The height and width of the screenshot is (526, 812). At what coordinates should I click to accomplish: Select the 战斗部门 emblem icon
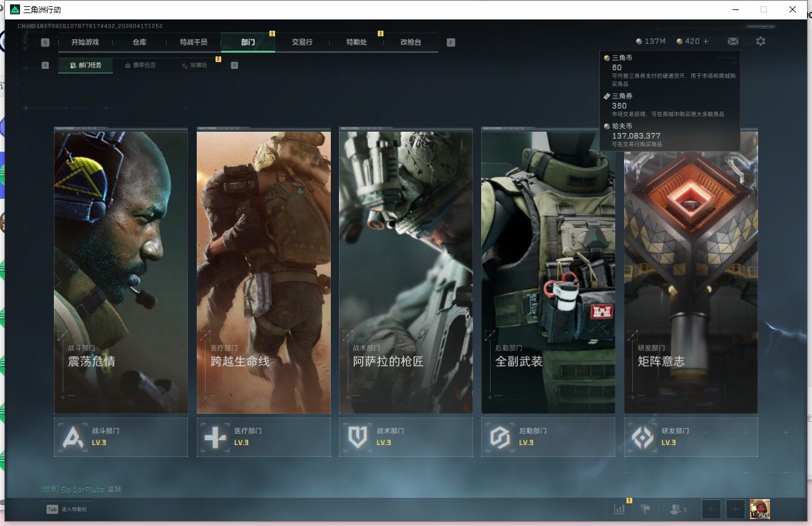pos(72,437)
